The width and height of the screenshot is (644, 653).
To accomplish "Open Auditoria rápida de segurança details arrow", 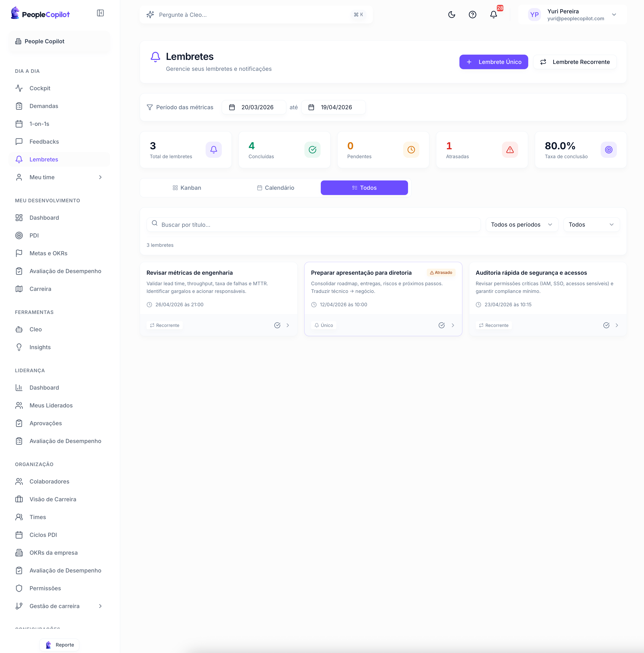I will tap(617, 325).
